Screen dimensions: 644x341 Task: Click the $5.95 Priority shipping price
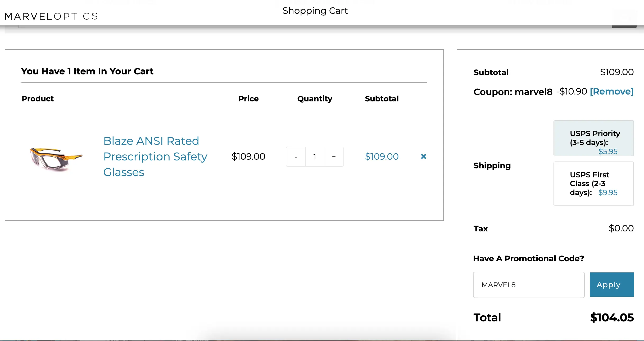[x=608, y=151]
